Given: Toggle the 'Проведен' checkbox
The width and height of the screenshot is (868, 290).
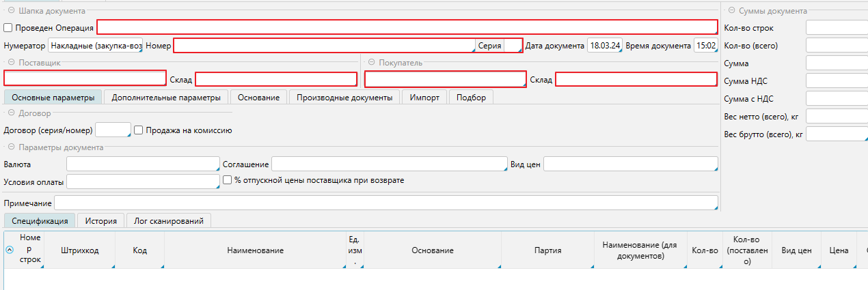Looking at the screenshot, I should tap(8, 28).
